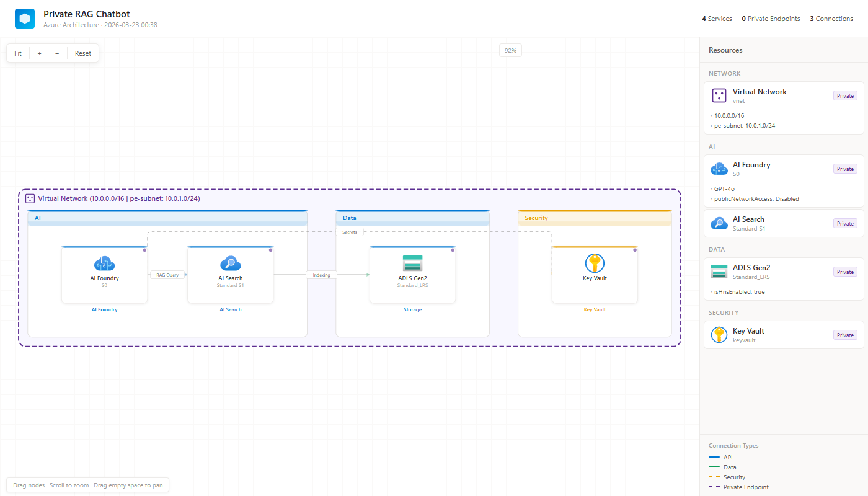Click the "Connection Types" legend heading

(733, 446)
